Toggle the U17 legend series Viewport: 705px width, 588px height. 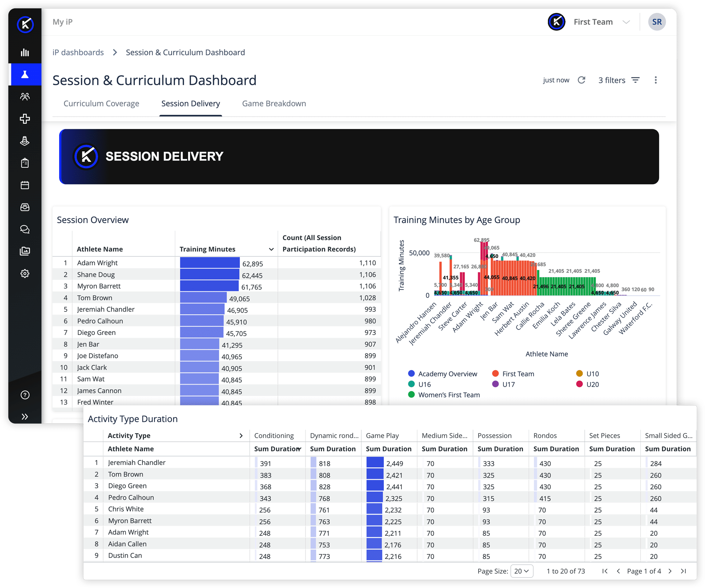(503, 385)
